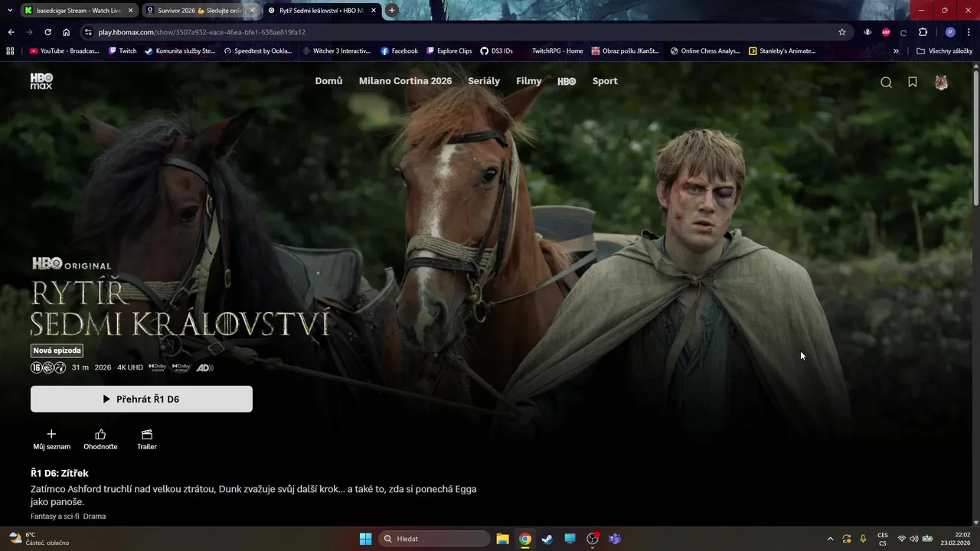Open a new browser tab
The width and height of the screenshot is (980, 551).
pyautogui.click(x=392, y=10)
